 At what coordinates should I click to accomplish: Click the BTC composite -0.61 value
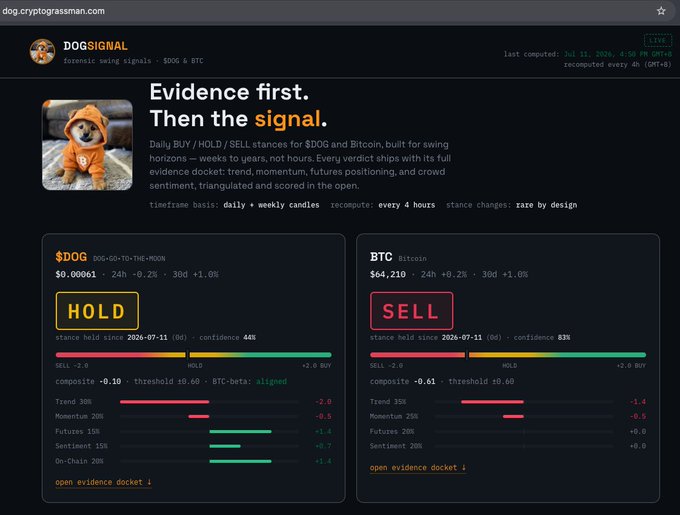click(425, 381)
